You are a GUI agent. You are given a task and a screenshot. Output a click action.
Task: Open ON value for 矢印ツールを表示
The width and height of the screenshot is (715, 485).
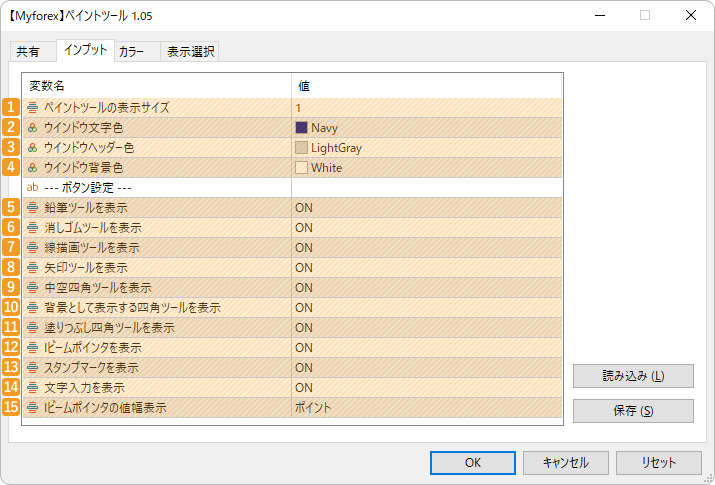point(427,268)
